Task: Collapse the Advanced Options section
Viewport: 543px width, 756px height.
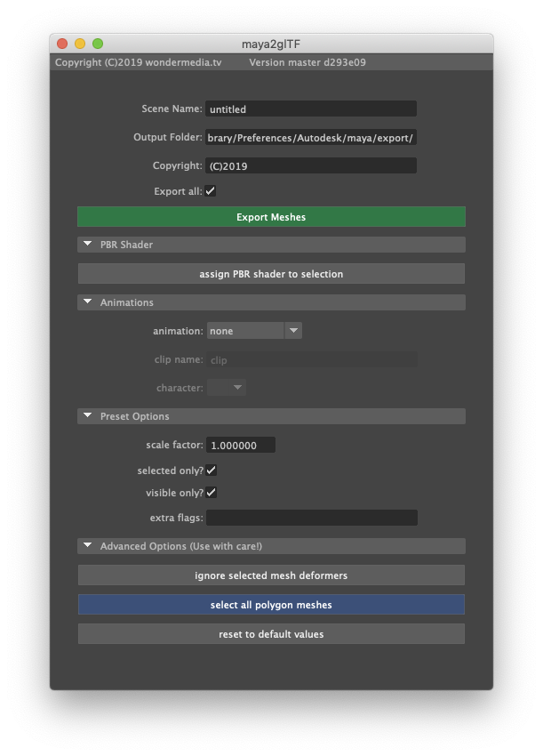Action: (x=87, y=546)
